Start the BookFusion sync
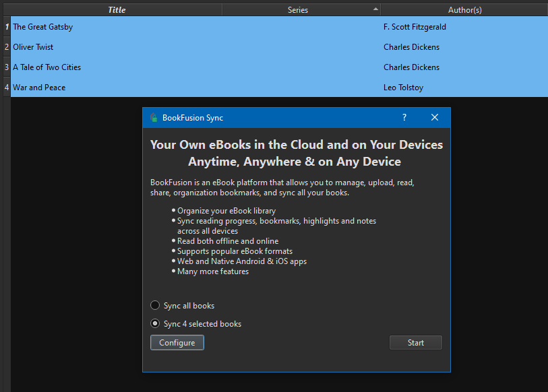548x392 pixels. pos(415,343)
